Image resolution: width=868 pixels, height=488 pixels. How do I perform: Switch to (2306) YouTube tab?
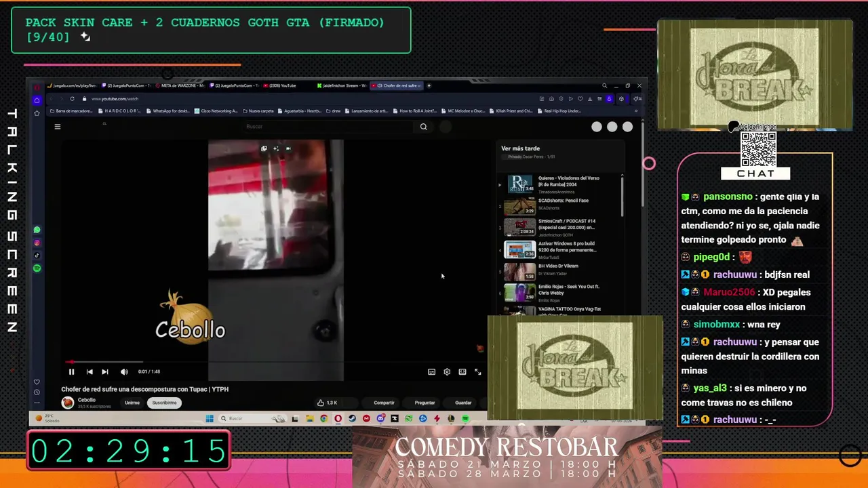288,86
